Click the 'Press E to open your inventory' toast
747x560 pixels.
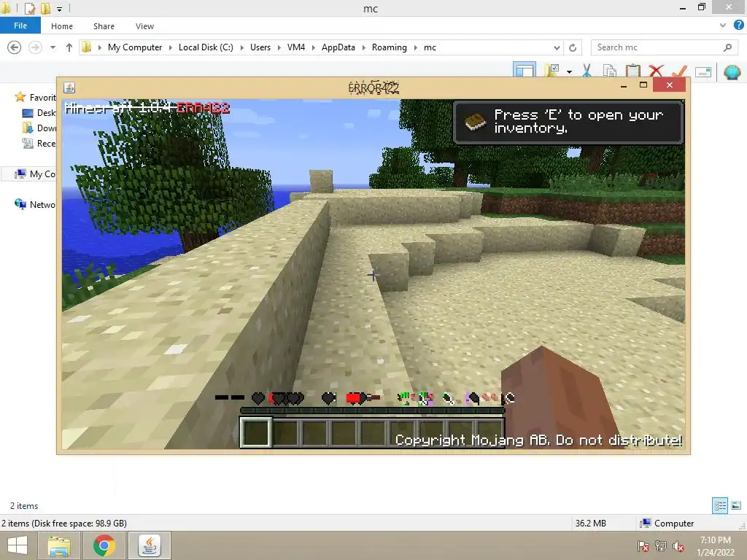[568, 122]
